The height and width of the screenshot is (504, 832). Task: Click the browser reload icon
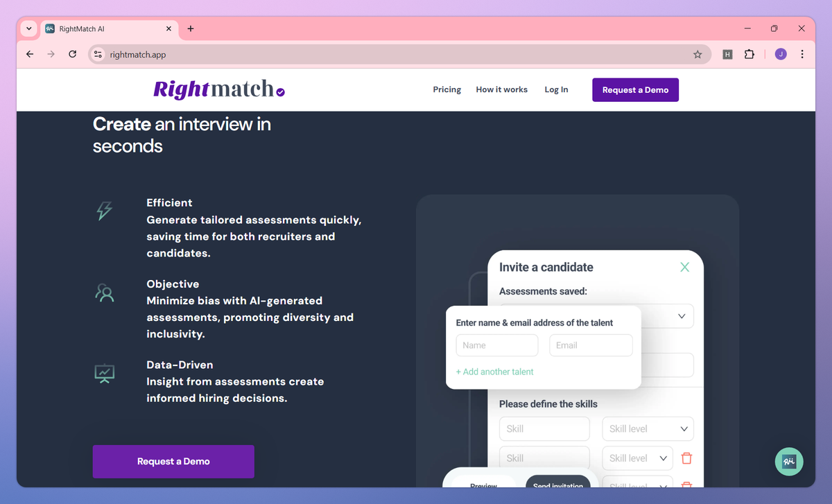[72, 54]
